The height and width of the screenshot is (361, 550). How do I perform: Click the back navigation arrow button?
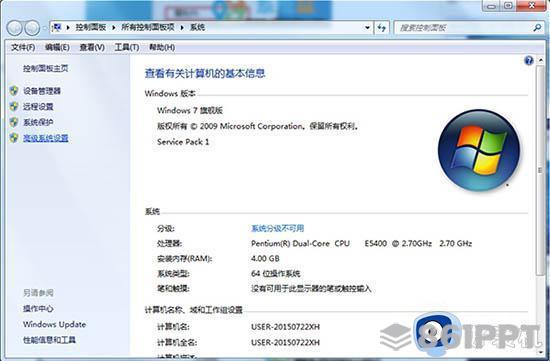click(15, 28)
